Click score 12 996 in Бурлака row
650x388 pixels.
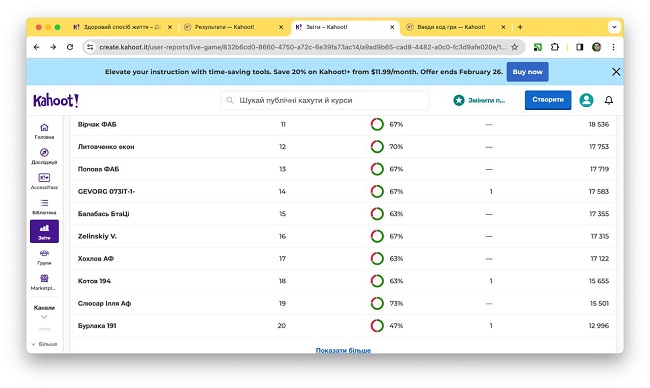(x=599, y=326)
